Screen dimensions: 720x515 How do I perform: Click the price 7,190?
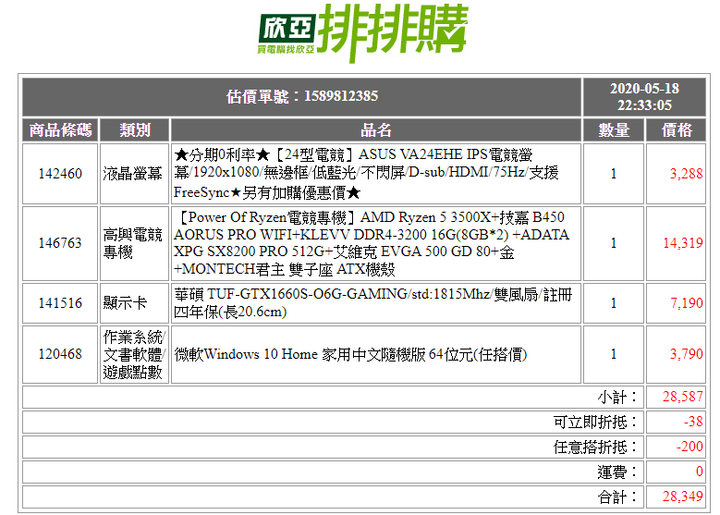pos(686,303)
